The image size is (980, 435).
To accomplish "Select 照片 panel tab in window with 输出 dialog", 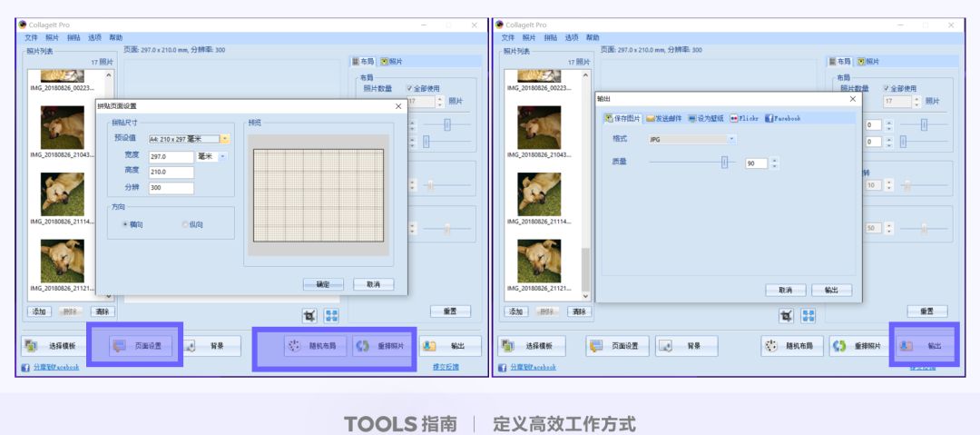I will 868,62.
